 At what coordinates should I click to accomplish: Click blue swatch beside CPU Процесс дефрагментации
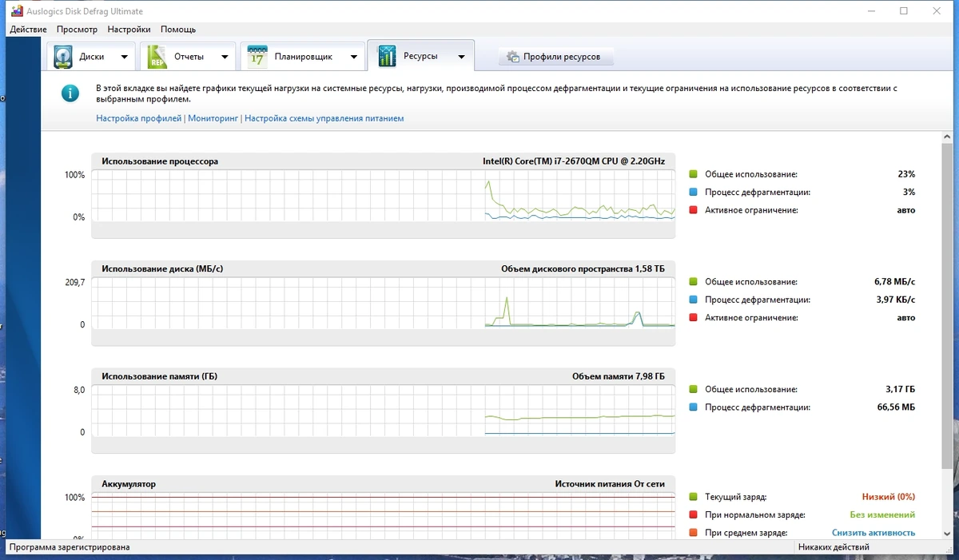[x=694, y=192]
